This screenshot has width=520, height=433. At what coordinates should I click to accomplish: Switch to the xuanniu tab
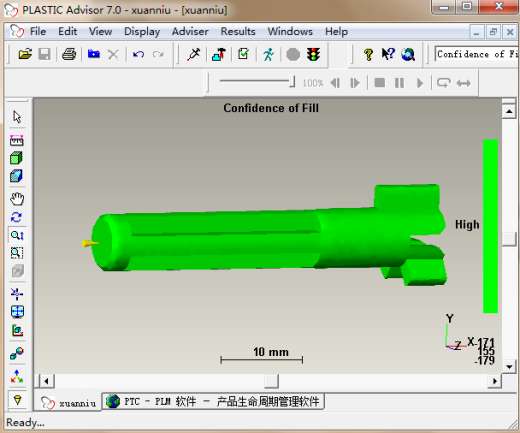coord(68,403)
